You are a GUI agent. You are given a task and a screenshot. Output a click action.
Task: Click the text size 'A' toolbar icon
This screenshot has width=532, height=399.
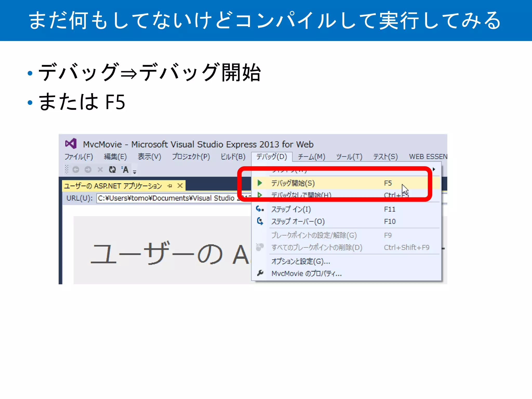[125, 170]
